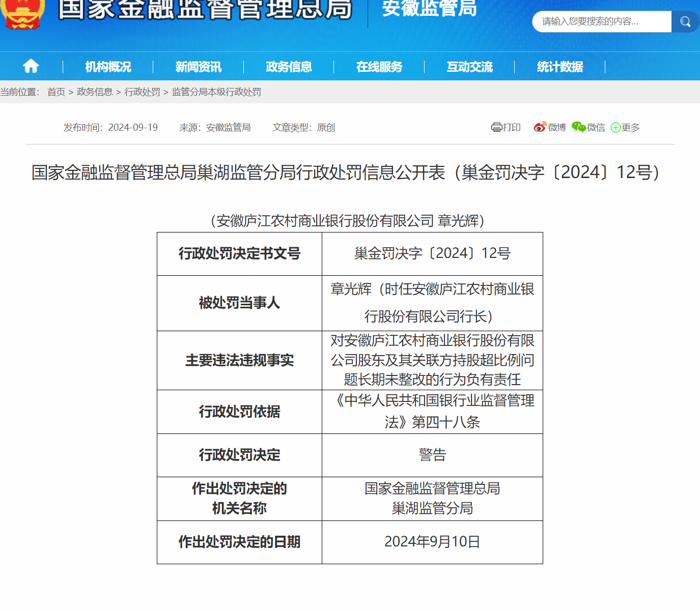Screen dimensions: 700x611
Task: Click 当前位置 label in breadcrumb
Action: click(20, 92)
